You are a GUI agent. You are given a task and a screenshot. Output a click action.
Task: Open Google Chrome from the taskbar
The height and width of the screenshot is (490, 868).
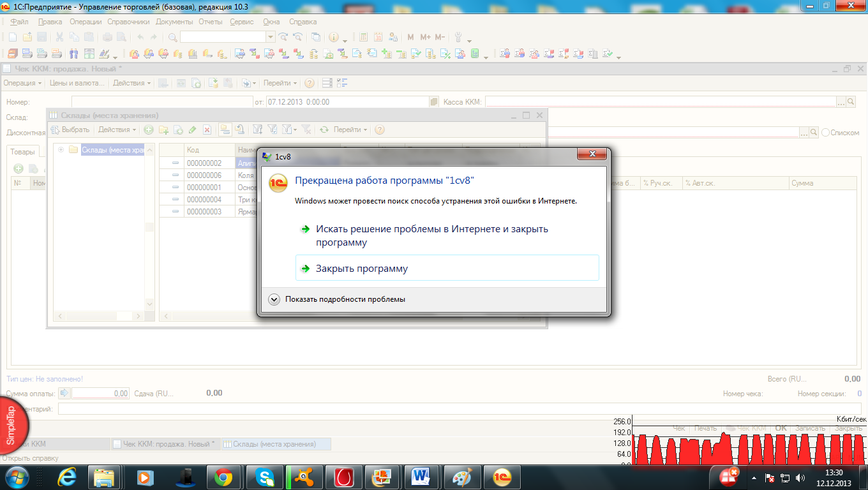click(x=223, y=477)
